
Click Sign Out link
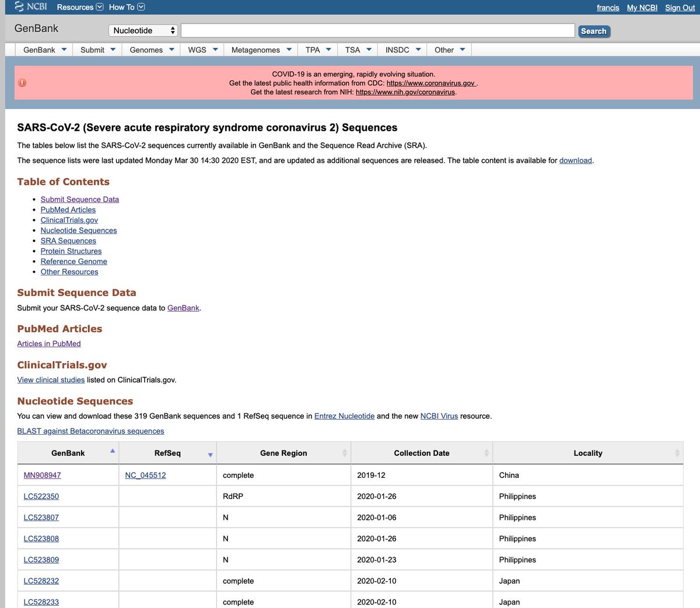680,8
